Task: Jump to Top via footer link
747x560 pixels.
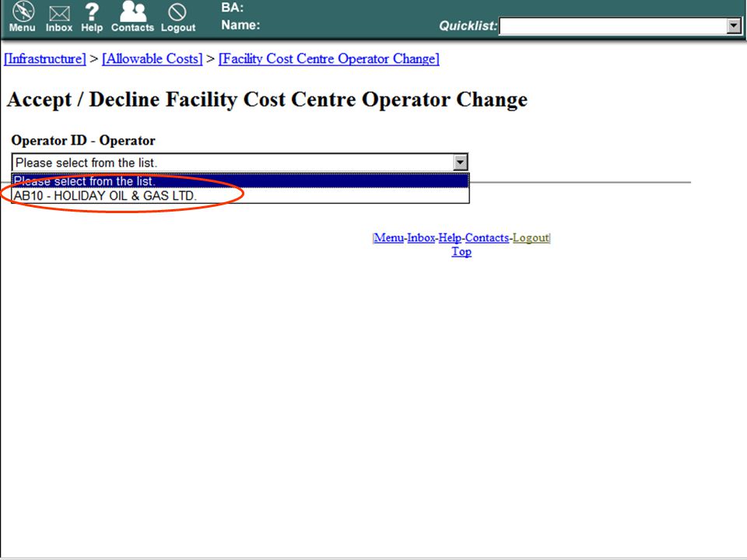Action: point(461,251)
